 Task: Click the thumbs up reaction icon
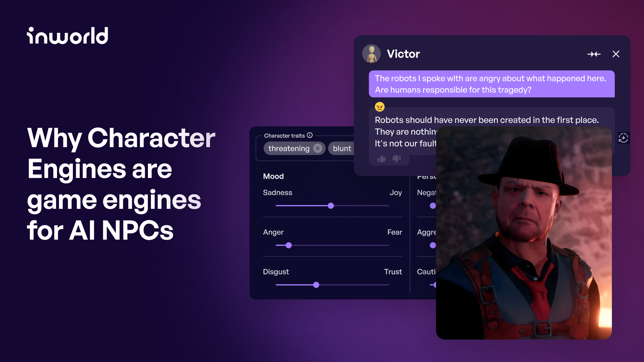[381, 159]
